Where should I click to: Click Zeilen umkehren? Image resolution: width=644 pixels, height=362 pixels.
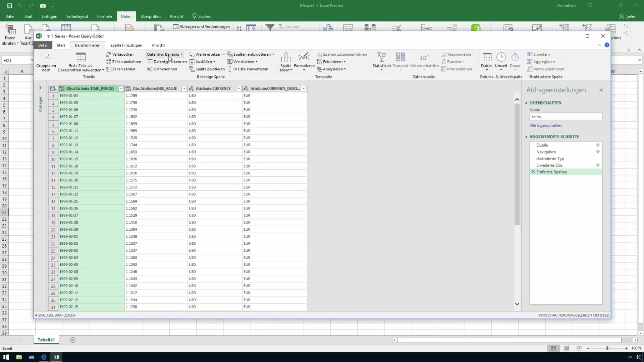click(x=123, y=62)
